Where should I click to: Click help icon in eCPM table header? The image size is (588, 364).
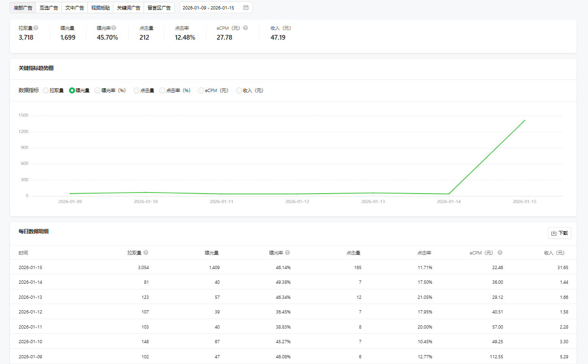(x=500, y=253)
